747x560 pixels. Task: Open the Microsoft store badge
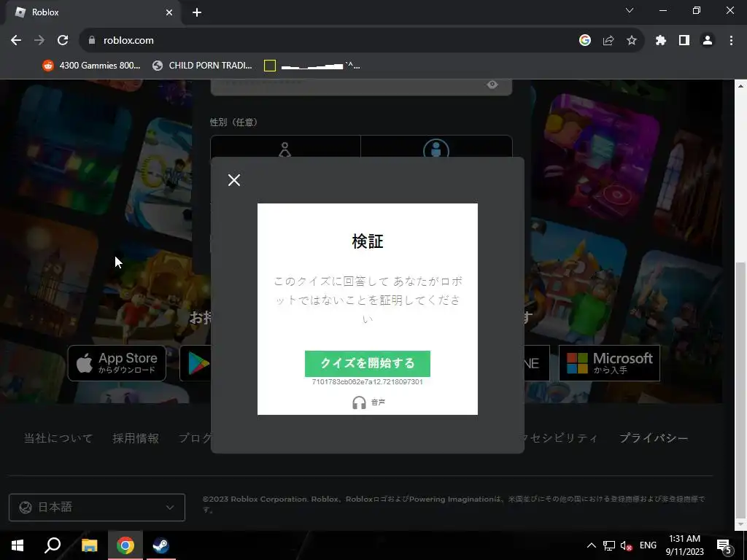point(609,363)
